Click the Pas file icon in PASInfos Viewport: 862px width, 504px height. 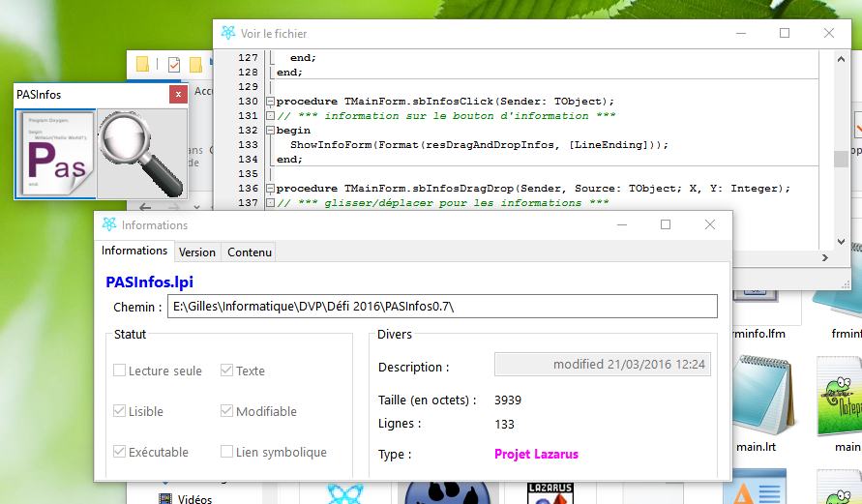click(x=55, y=153)
